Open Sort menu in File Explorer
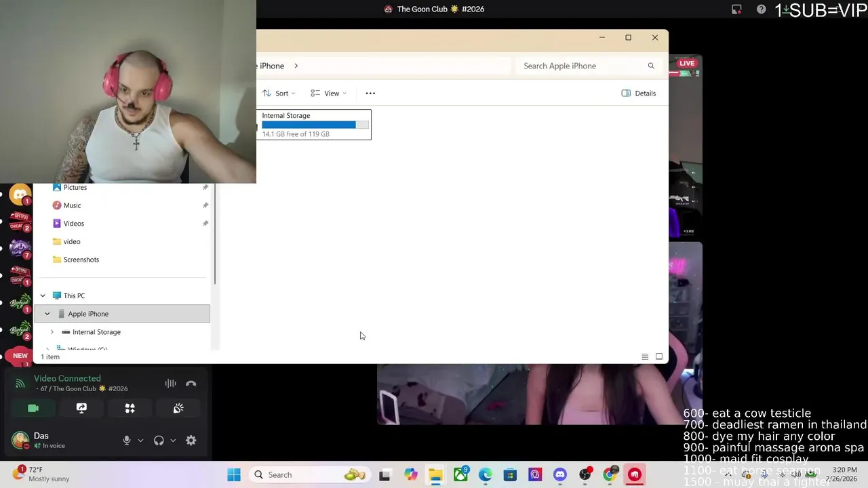 coord(279,93)
